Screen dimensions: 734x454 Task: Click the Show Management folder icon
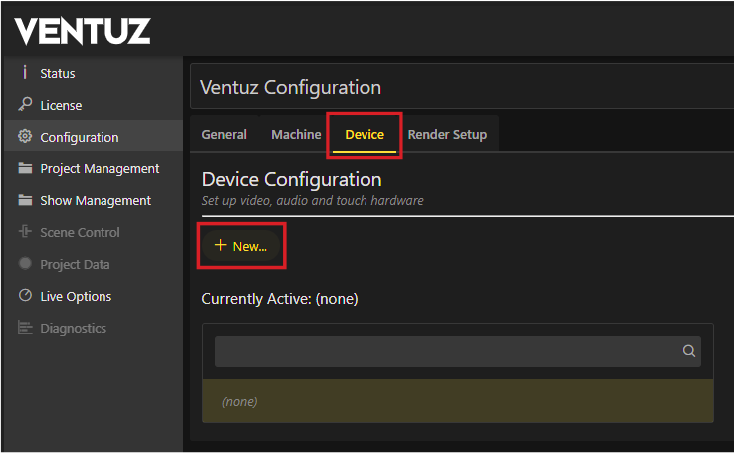point(25,200)
